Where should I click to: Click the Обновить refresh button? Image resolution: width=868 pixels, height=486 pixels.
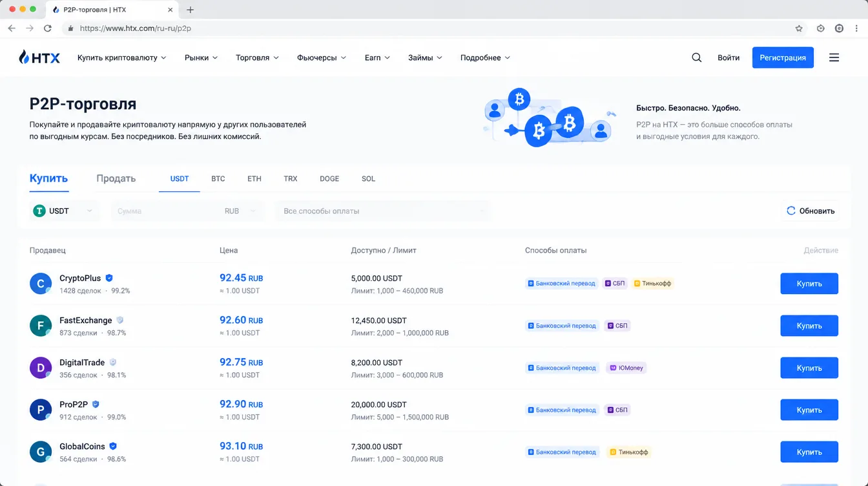click(810, 211)
